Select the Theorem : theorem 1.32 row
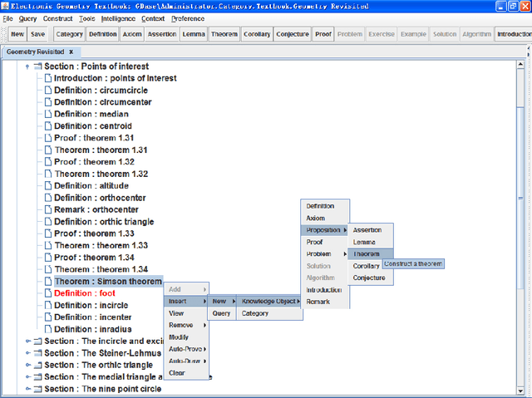Image resolution: width=532 pixels, height=398 pixels. [x=101, y=174]
